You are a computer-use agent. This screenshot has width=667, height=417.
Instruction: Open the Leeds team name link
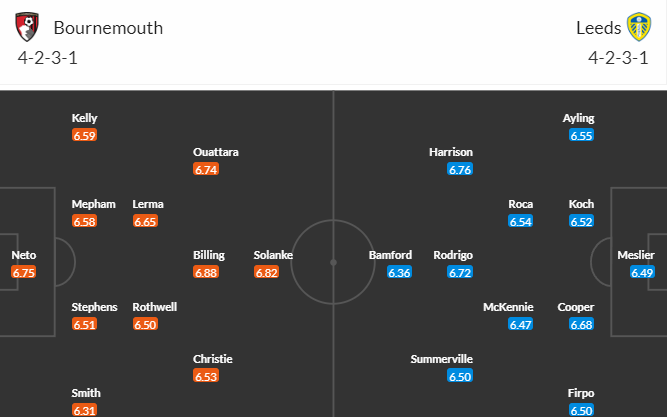599,28
